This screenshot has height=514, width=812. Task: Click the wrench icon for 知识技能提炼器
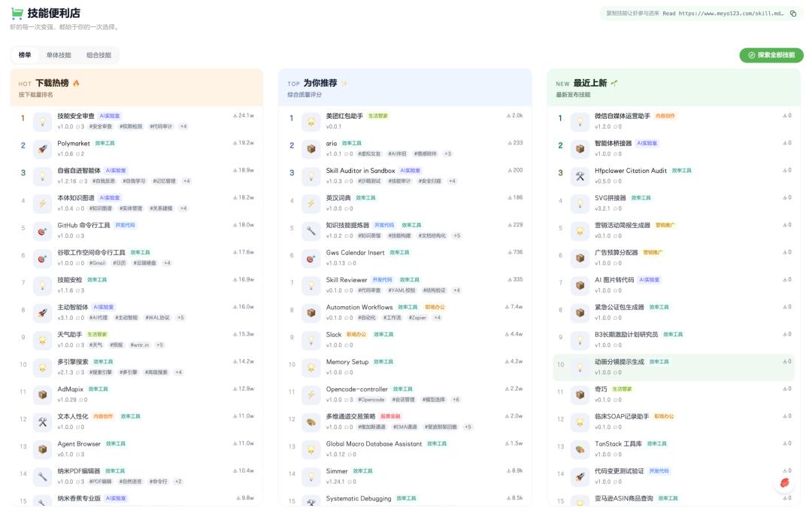click(x=311, y=230)
